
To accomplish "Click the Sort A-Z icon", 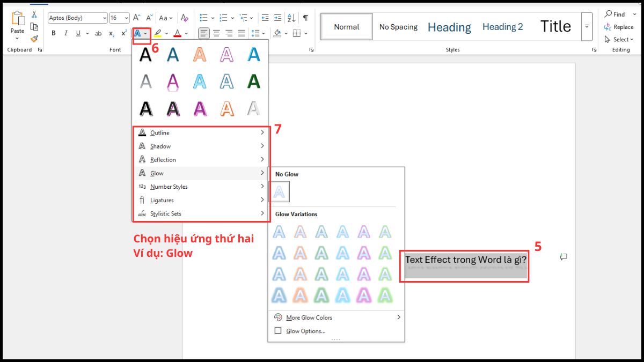I will point(291,18).
